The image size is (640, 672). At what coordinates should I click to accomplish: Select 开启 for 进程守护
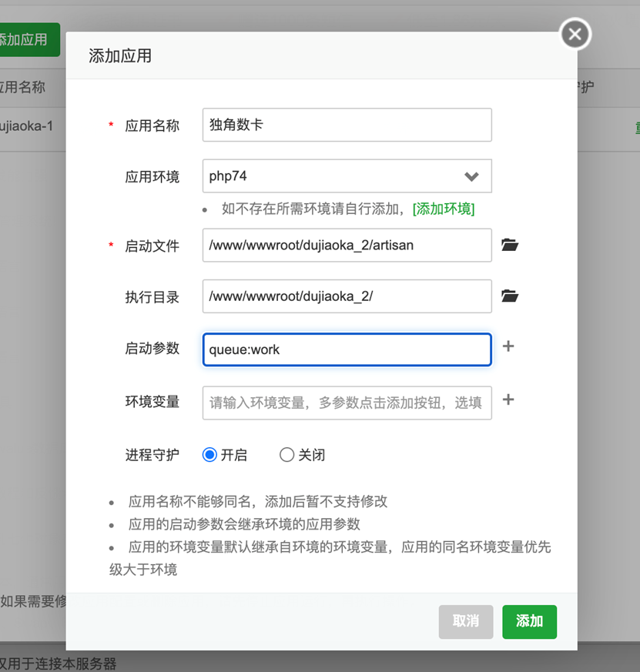click(209, 455)
